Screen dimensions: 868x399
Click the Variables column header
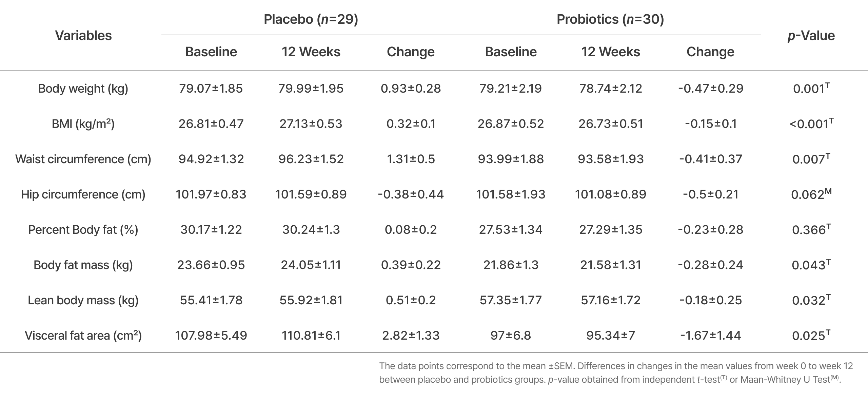(83, 36)
